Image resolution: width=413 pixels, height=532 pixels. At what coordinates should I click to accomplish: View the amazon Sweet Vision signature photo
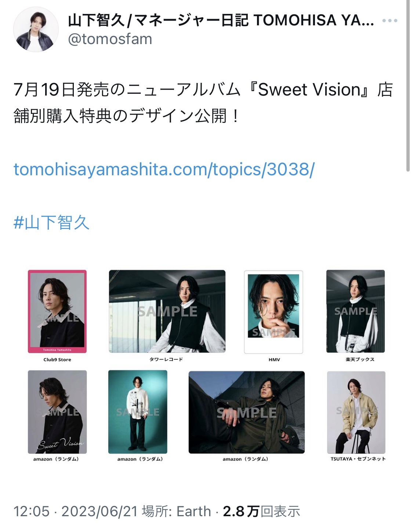57,412
